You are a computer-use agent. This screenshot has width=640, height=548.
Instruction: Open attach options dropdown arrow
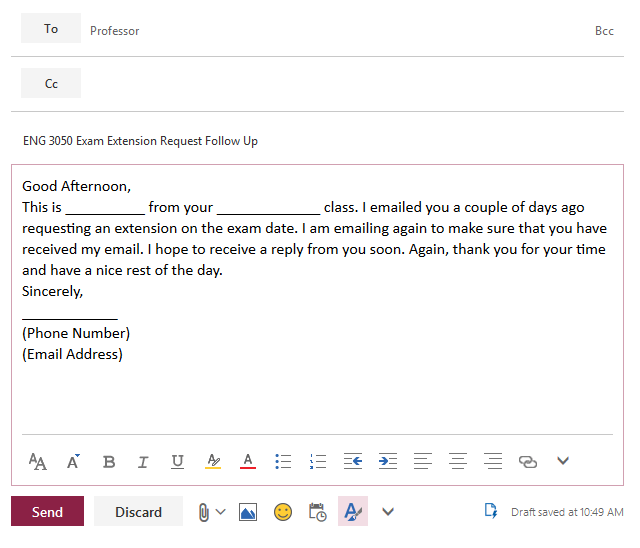point(220,512)
